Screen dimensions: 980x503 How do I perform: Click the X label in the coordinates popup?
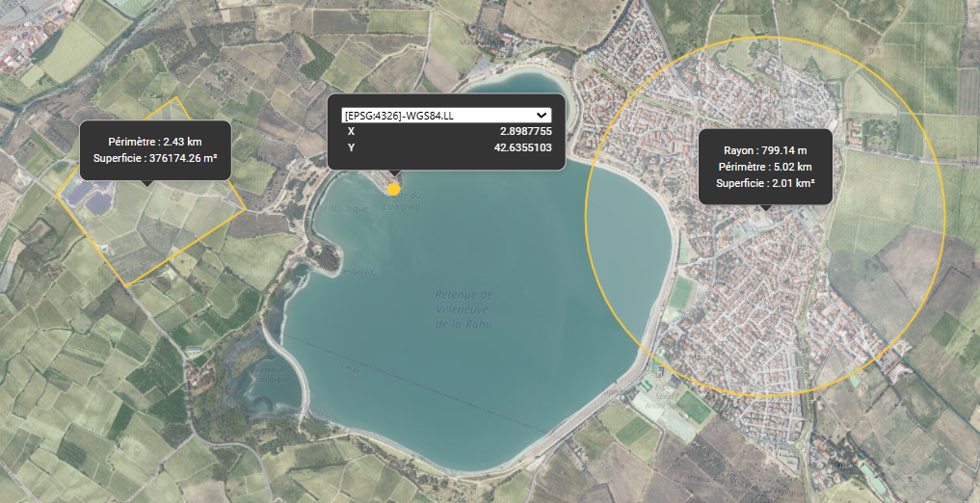point(351,130)
